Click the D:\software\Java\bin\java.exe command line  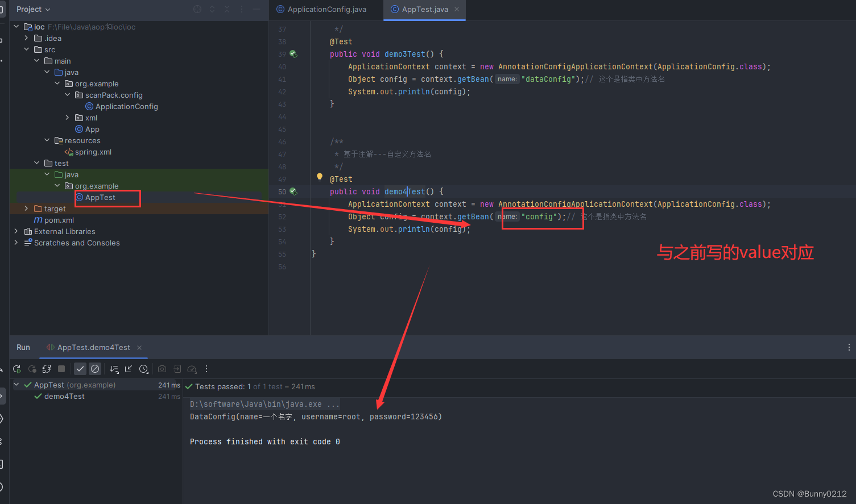coord(264,404)
